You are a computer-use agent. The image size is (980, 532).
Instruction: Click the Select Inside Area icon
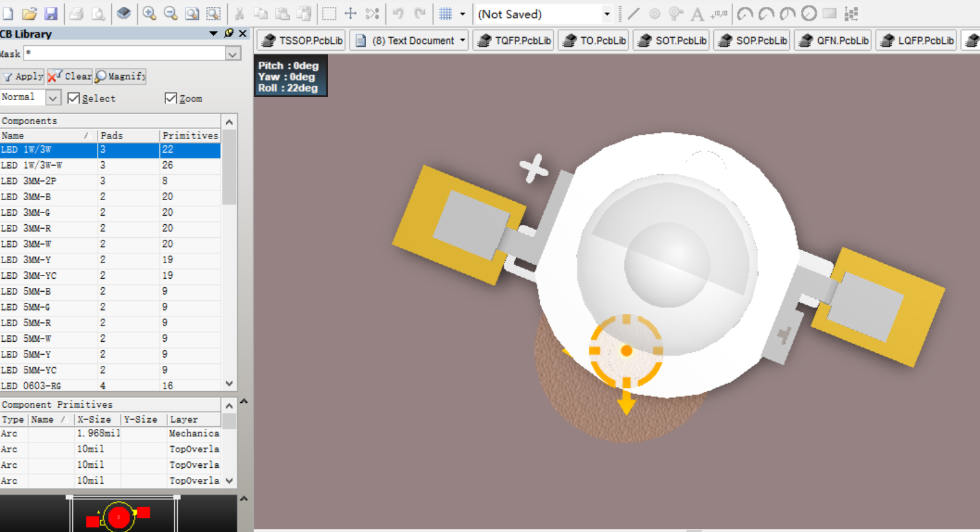[329, 13]
